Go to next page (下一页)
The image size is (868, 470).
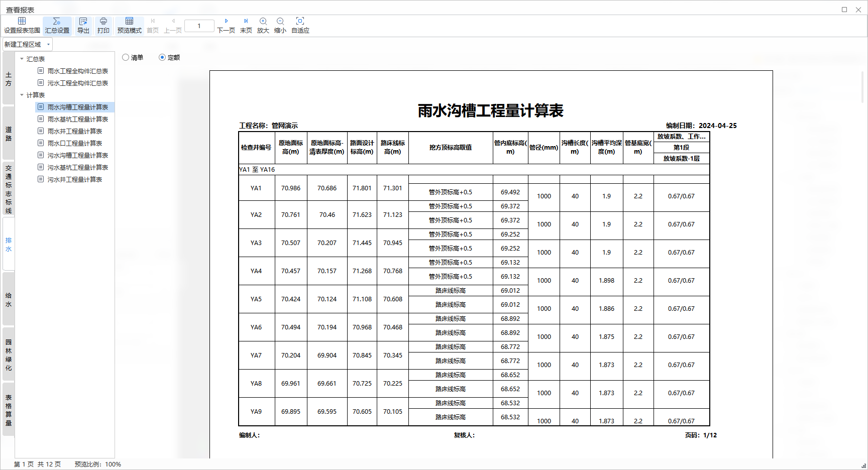(x=226, y=25)
